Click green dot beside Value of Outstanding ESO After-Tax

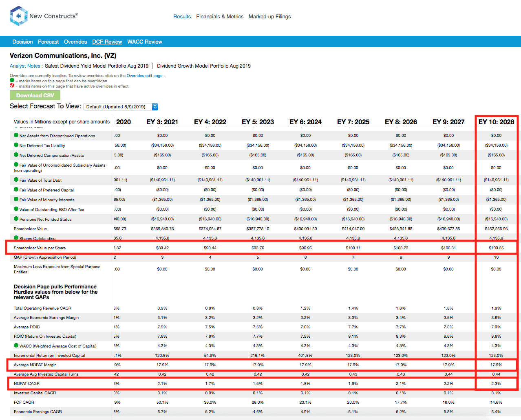[x=16, y=209]
